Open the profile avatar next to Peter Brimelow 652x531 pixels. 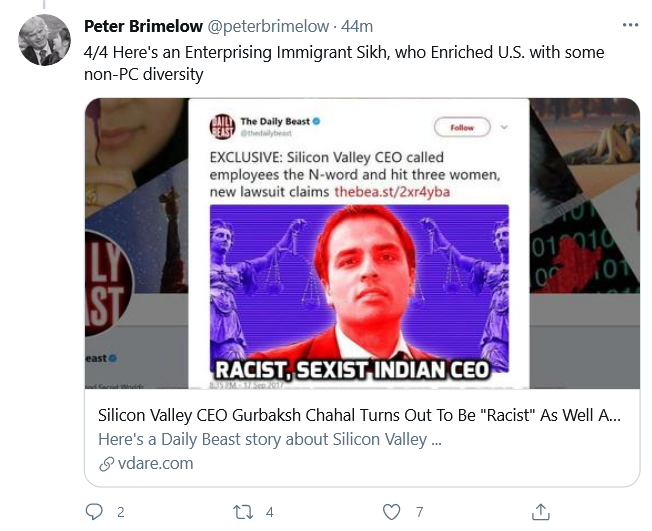coord(45,41)
